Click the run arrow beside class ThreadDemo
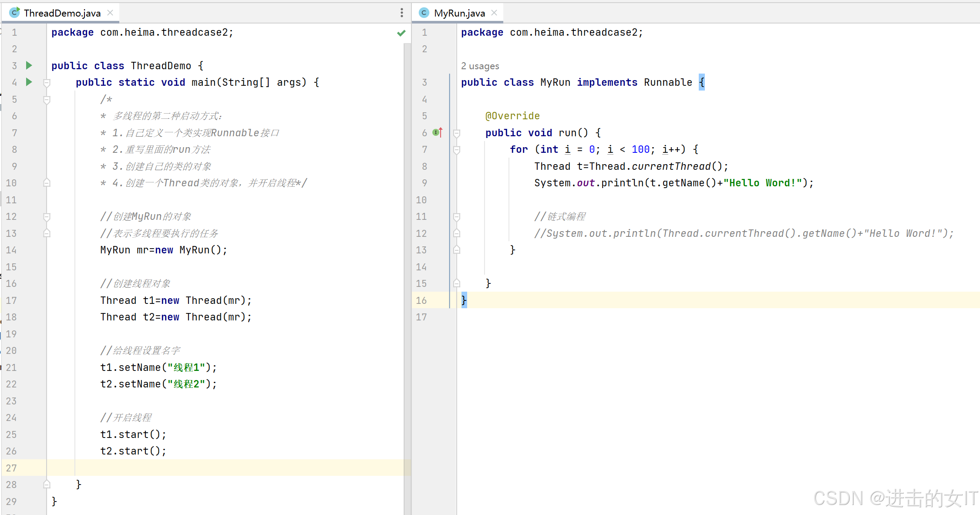The image size is (980, 515). tap(29, 65)
